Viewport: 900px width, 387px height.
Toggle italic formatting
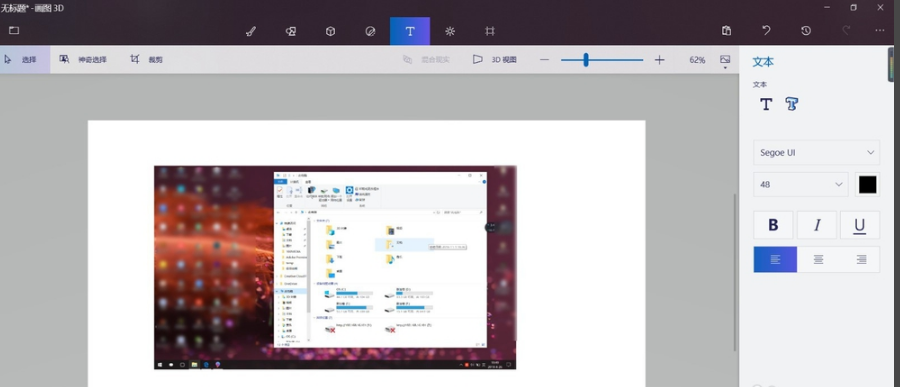click(x=817, y=225)
